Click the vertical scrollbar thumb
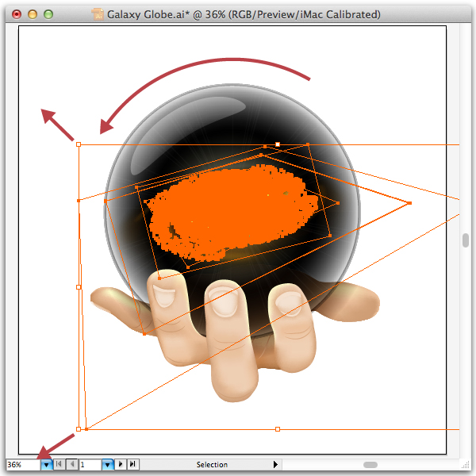Screen dimensions: 476x476 point(466,240)
